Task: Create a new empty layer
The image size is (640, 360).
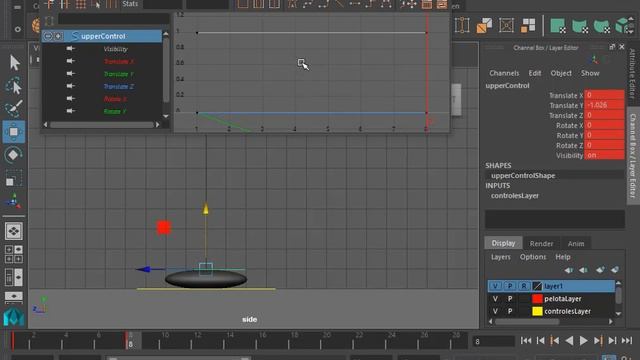Action: click(600, 270)
